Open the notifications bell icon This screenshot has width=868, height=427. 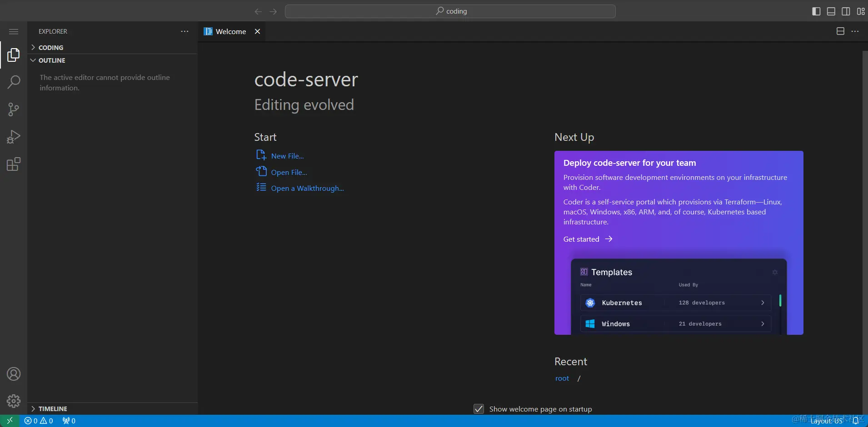point(855,421)
